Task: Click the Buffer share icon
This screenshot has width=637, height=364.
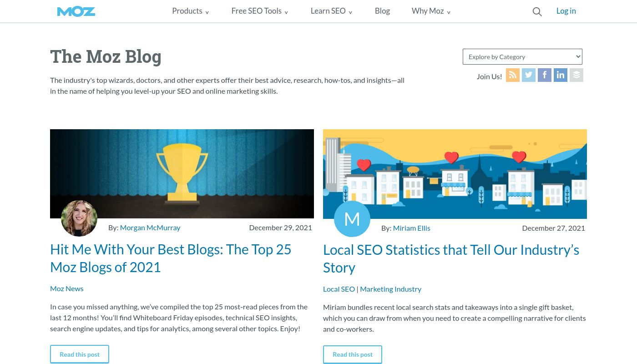Action: click(x=576, y=75)
